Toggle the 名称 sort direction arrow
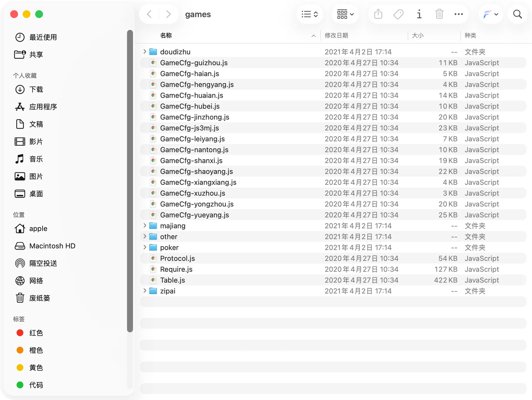This screenshot has height=400, width=532. tap(313, 36)
